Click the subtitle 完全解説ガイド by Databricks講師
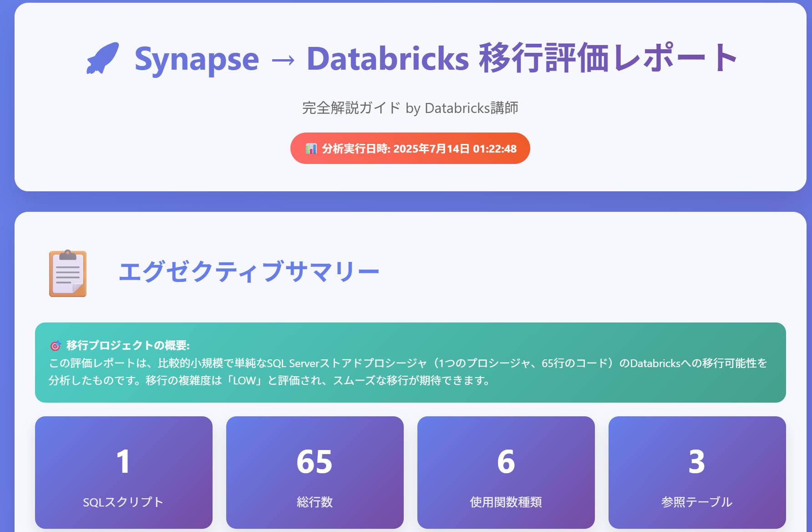This screenshot has width=812, height=532. [x=410, y=108]
